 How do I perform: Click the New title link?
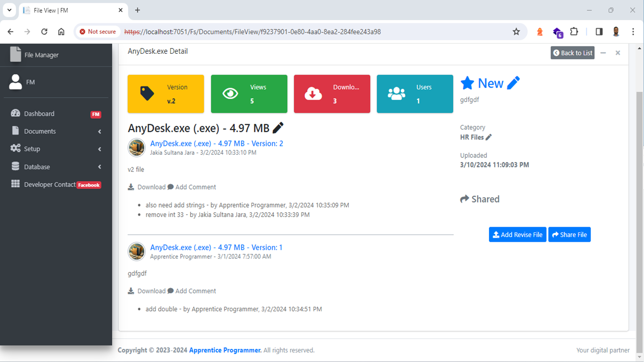pyautogui.click(x=491, y=83)
